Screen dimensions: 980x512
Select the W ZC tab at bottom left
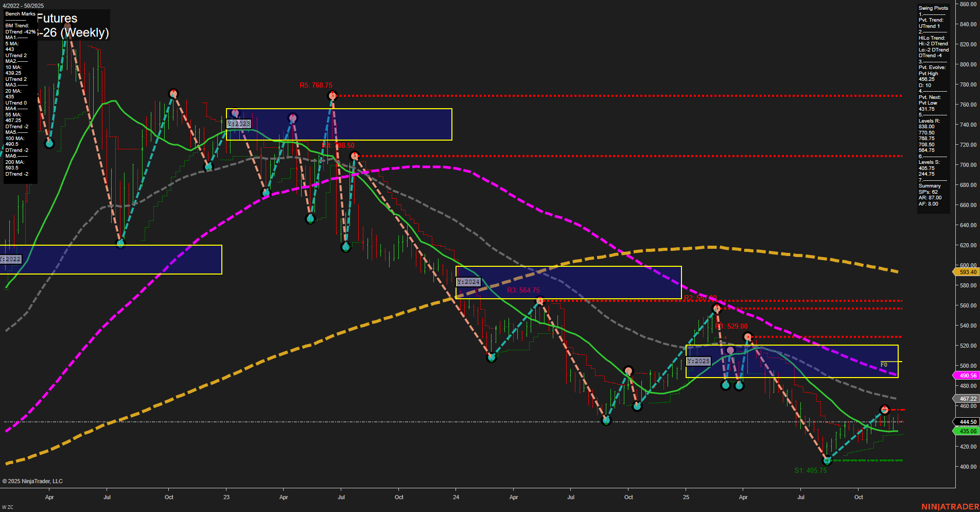click(x=7, y=506)
